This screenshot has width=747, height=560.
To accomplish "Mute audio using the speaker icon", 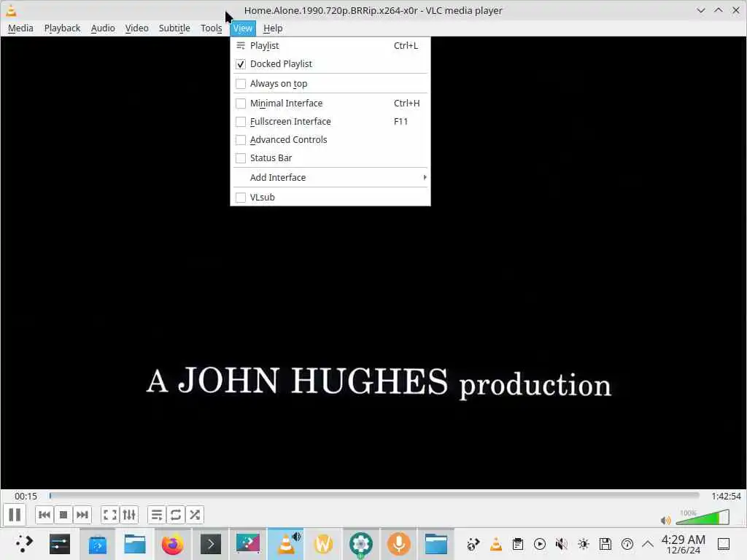I will point(665,520).
